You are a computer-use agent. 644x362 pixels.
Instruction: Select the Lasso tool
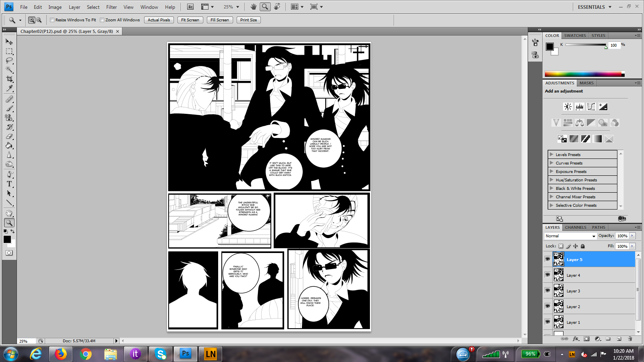pos(9,60)
